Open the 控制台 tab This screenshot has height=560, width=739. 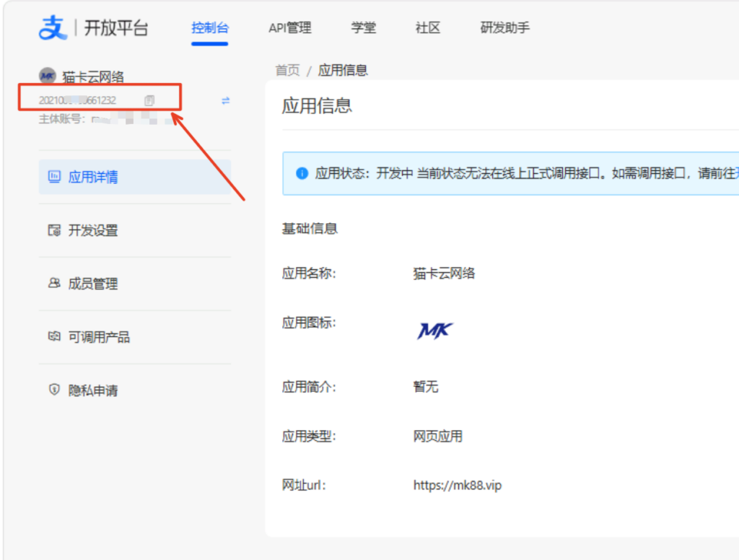(x=210, y=28)
